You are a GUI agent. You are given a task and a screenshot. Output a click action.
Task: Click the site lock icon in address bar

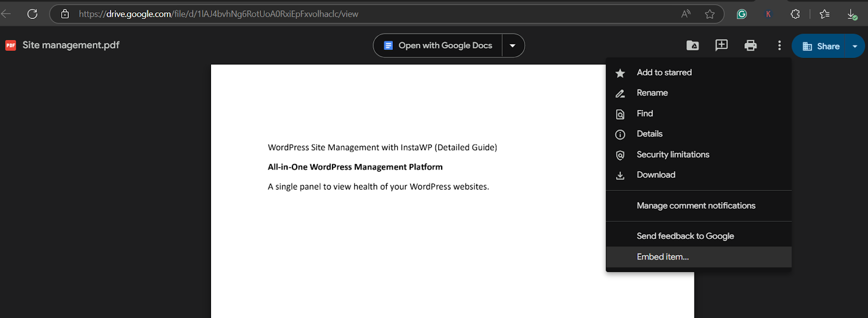click(x=65, y=14)
